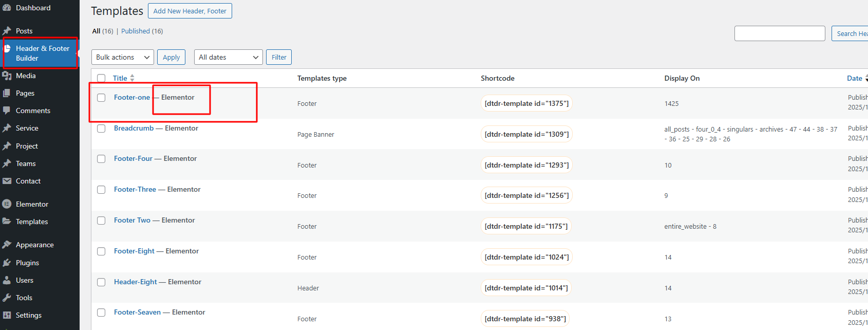Check the Footer-one row checkbox

101,98
